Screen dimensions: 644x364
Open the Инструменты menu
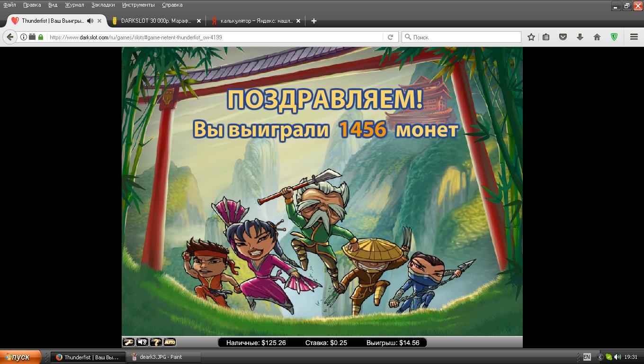tap(138, 5)
